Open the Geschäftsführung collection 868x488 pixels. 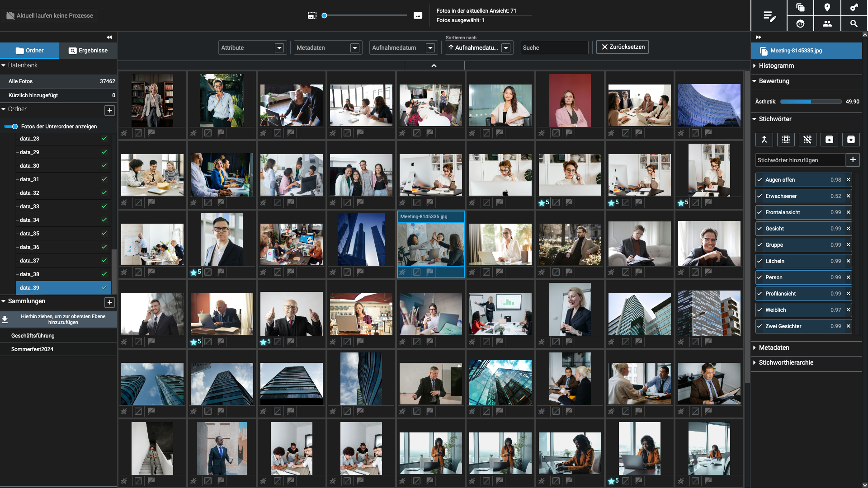[33, 336]
